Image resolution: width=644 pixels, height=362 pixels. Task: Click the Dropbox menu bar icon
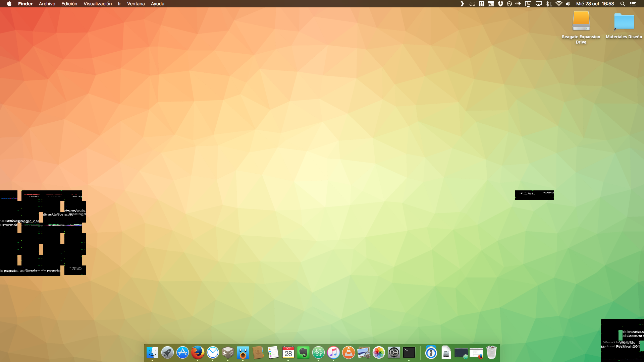pos(500,4)
